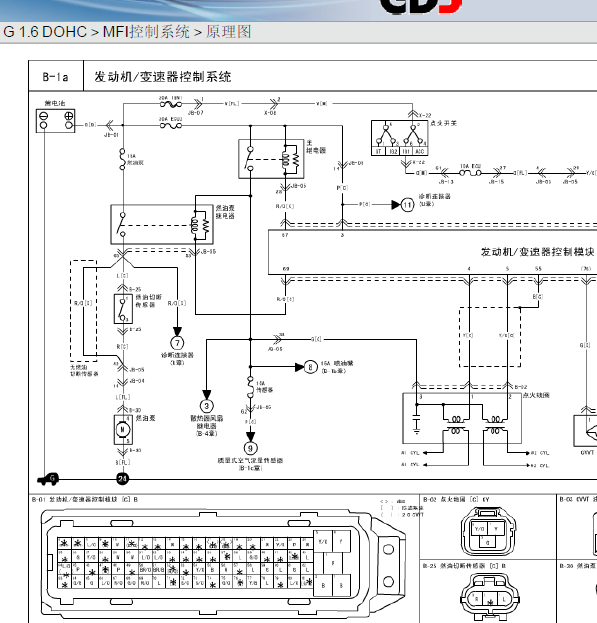Click the 30A ECU fuse symbol near the battery

pyautogui.click(x=171, y=125)
